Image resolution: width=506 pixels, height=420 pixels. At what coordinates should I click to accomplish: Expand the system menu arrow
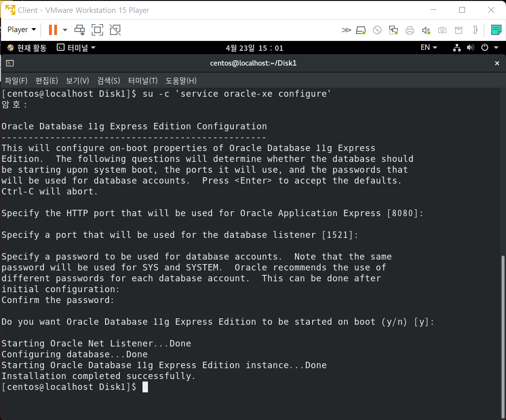pyautogui.click(x=496, y=48)
